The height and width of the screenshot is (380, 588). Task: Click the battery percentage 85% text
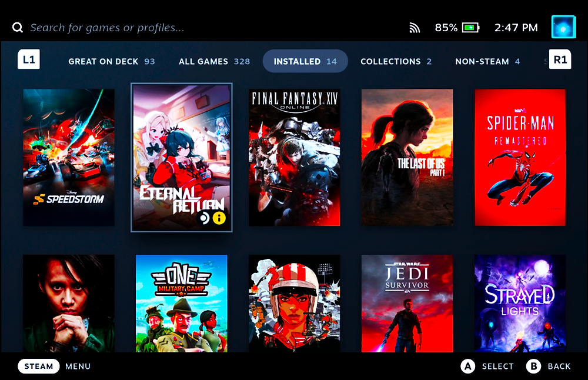(x=446, y=28)
